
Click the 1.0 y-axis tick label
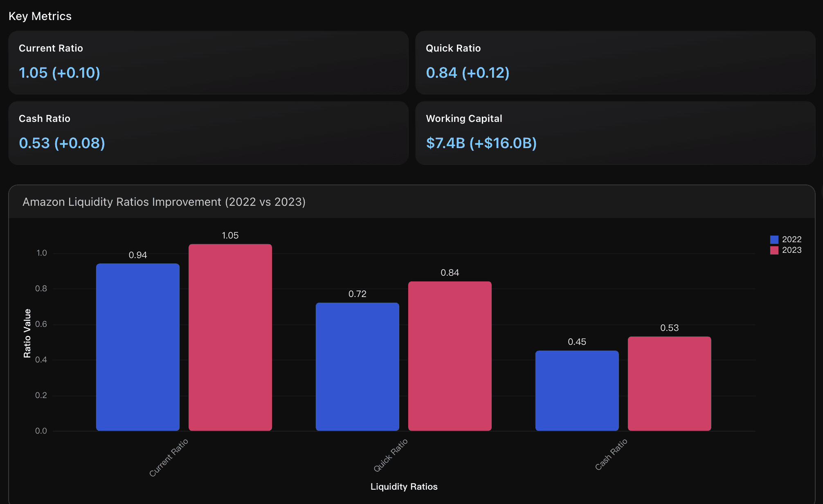click(x=41, y=253)
